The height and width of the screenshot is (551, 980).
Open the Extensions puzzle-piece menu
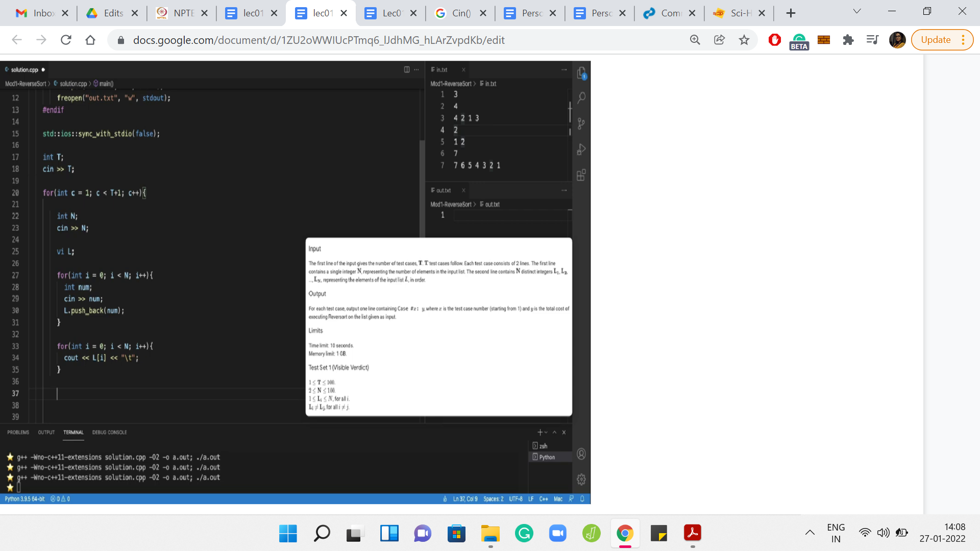tap(848, 40)
